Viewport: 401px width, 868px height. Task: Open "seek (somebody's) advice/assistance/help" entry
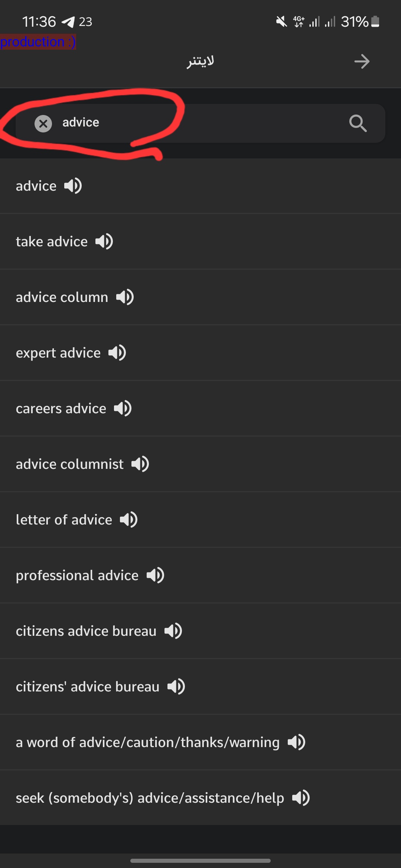click(x=150, y=798)
